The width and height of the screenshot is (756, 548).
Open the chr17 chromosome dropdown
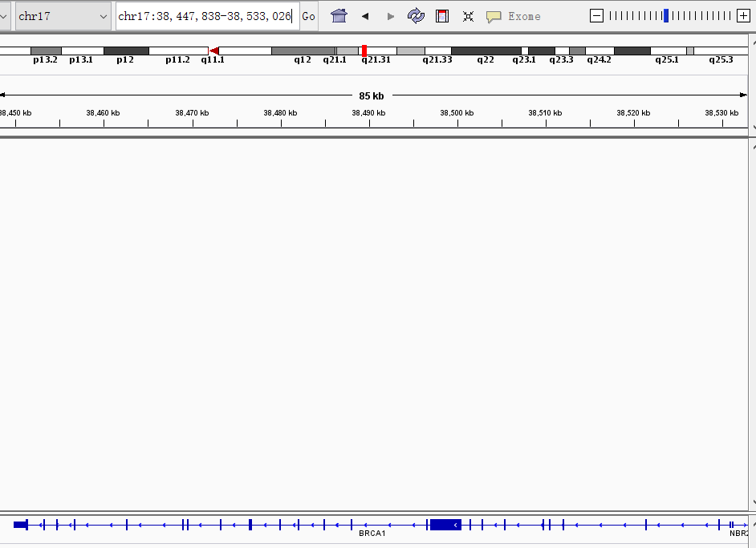[63, 16]
